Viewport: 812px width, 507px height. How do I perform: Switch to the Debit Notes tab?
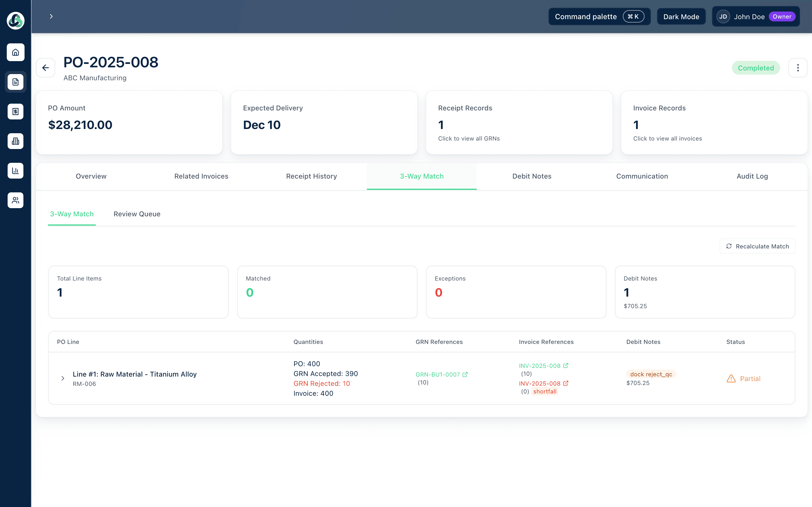point(531,176)
